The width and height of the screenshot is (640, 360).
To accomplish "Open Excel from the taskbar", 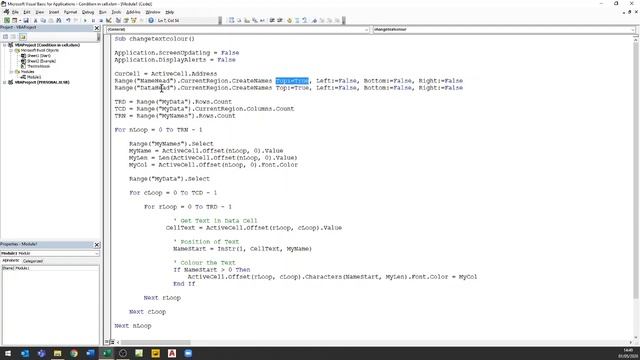I will coord(107,353).
